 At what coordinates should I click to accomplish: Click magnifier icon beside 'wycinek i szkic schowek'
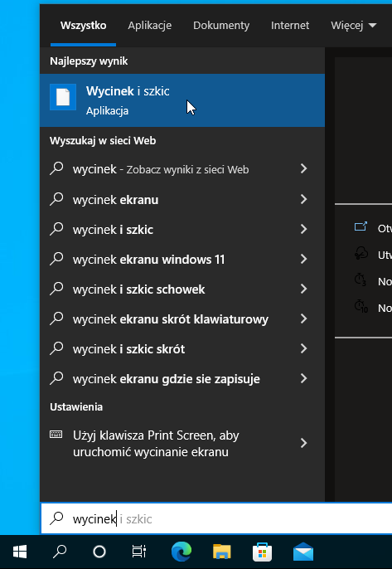56,289
